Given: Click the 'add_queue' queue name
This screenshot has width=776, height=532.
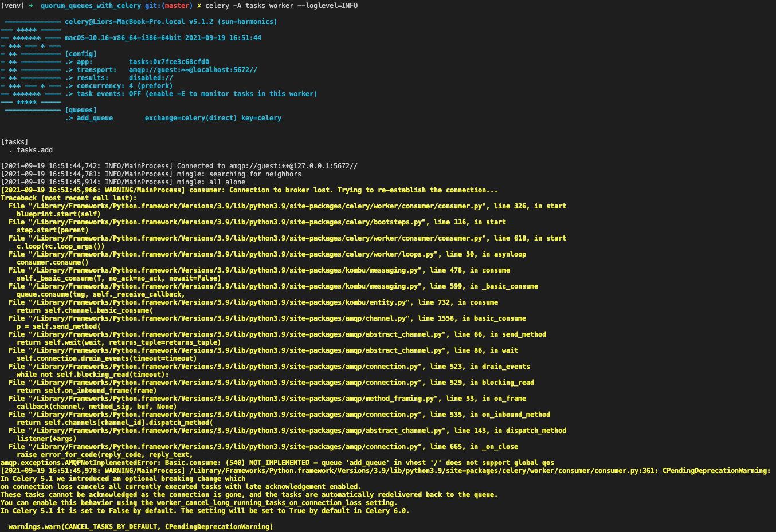Looking at the screenshot, I should pyautogui.click(x=95, y=118).
